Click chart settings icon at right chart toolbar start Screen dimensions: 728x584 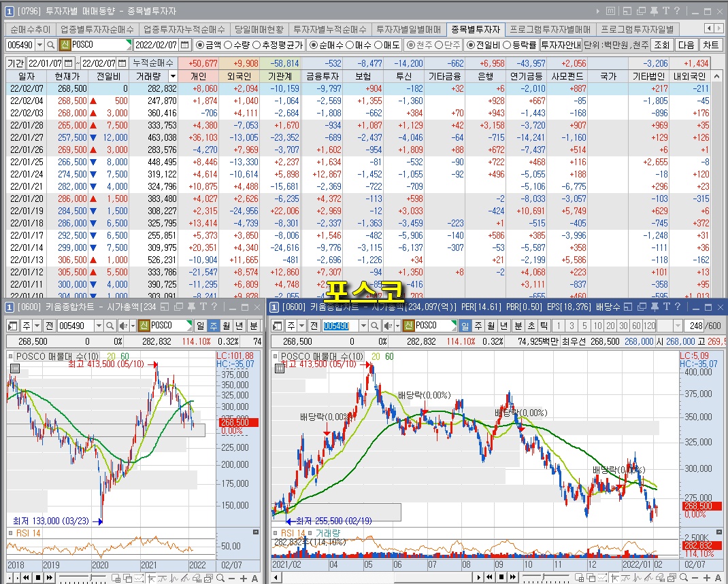[x=277, y=326]
